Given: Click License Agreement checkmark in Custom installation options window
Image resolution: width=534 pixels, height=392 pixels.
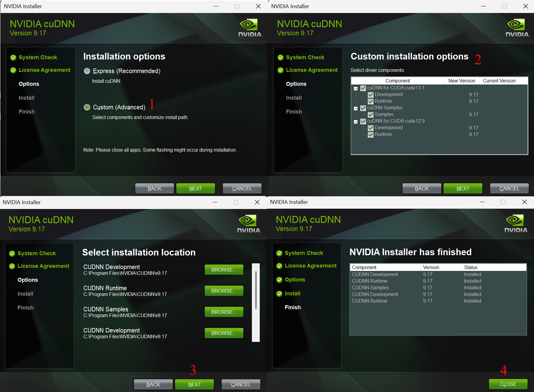Looking at the screenshot, I should coord(281,70).
